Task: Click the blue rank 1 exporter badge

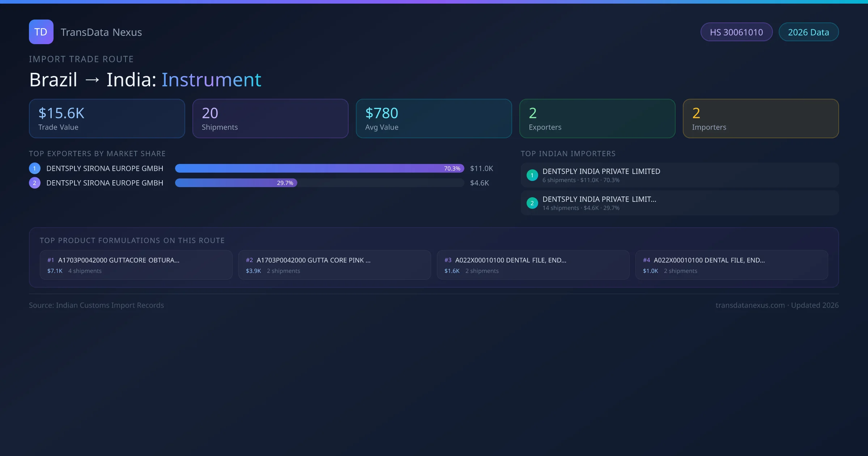Action: click(x=35, y=168)
